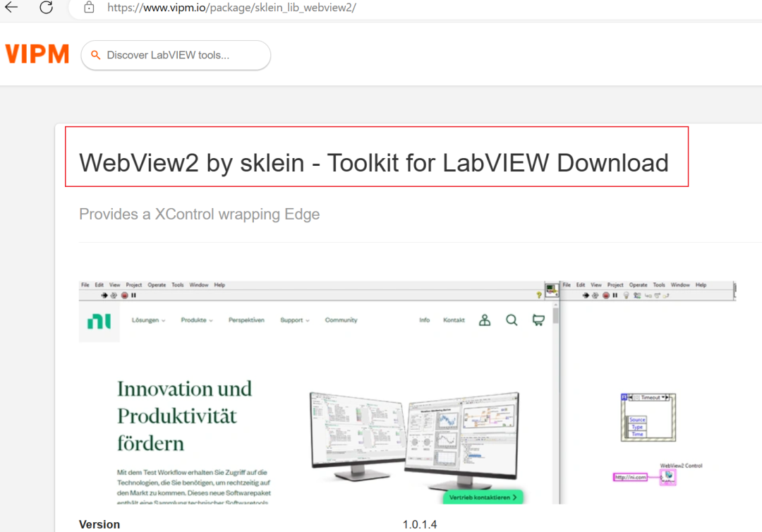
Task: Click the NI account person icon
Action: 484,320
